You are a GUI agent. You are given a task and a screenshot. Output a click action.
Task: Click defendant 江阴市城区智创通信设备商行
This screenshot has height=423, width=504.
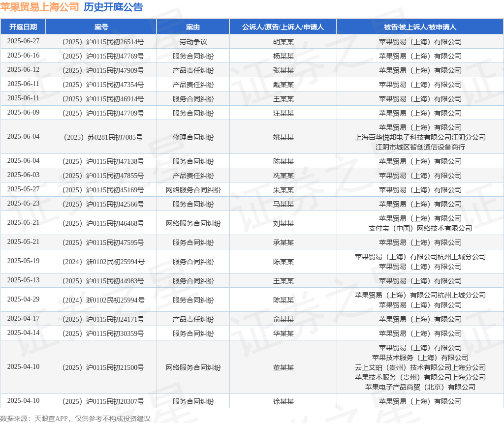point(420,147)
